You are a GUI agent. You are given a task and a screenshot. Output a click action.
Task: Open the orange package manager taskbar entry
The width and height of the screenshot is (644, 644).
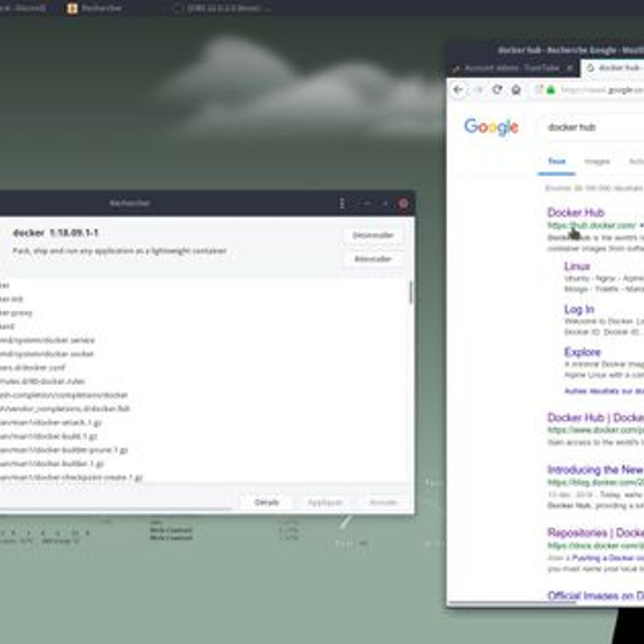click(x=96, y=8)
